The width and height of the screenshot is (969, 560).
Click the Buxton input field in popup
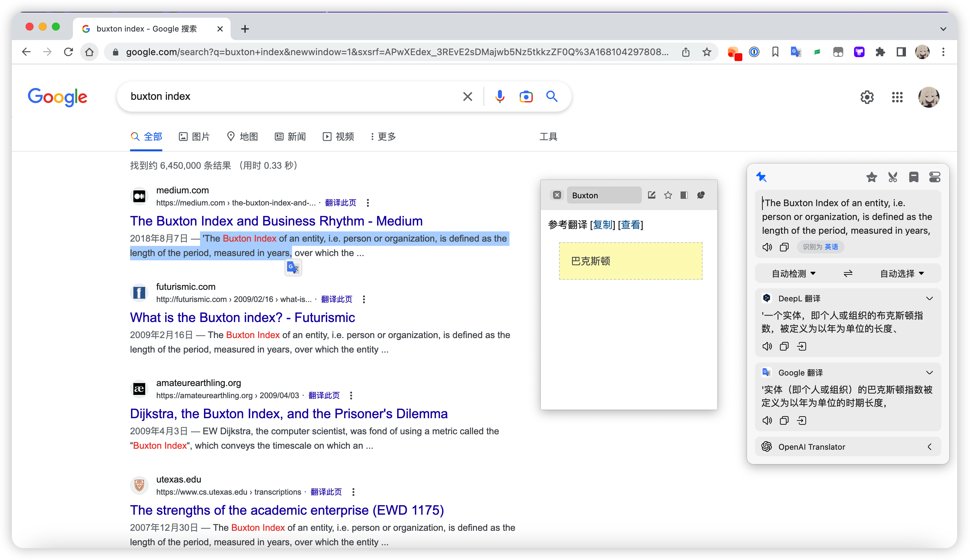(x=604, y=195)
